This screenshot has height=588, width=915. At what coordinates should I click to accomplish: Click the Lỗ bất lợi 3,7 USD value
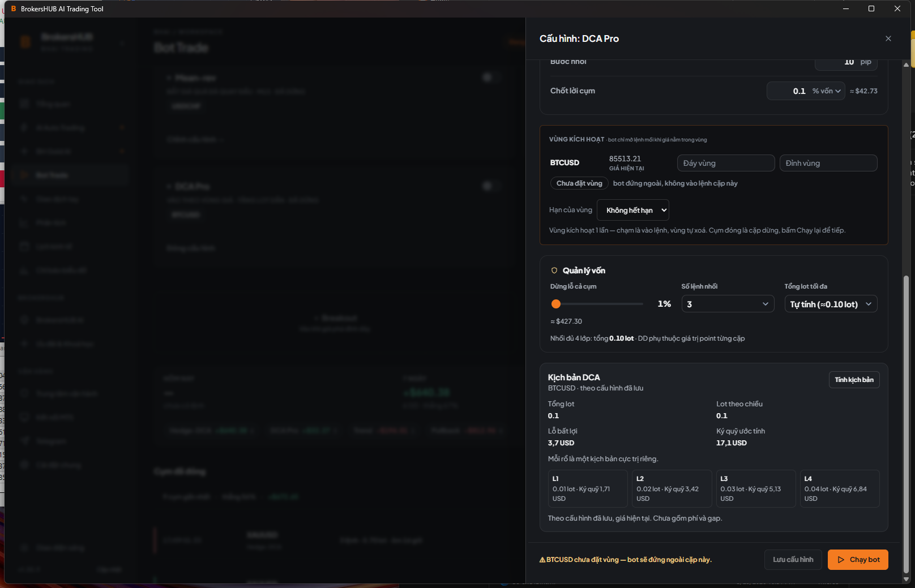(x=561, y=443)
